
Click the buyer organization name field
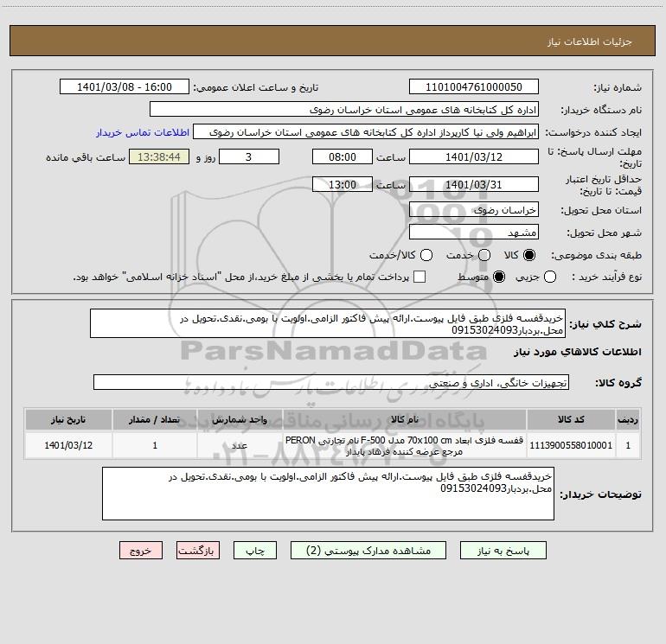point(344,110)
